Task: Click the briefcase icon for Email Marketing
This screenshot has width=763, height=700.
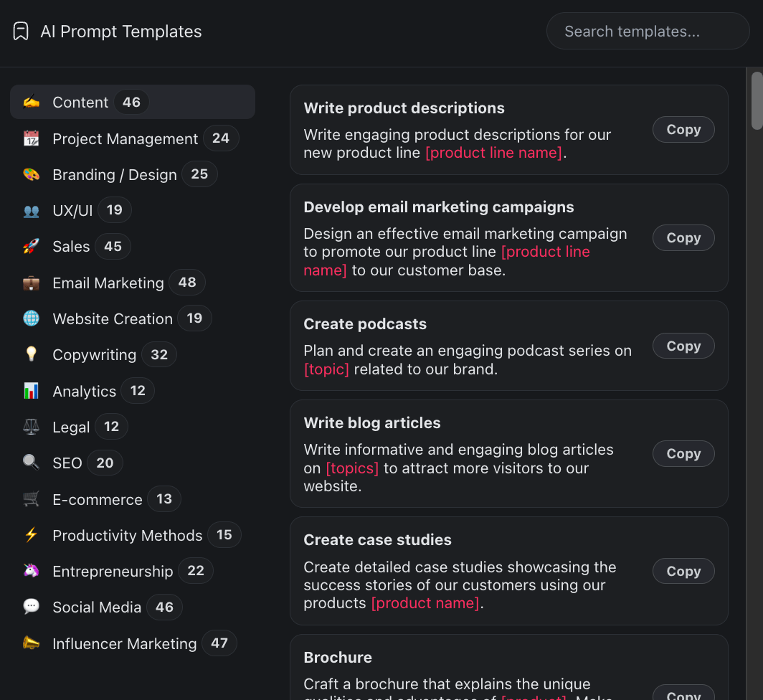Action: tap(32, 282)
